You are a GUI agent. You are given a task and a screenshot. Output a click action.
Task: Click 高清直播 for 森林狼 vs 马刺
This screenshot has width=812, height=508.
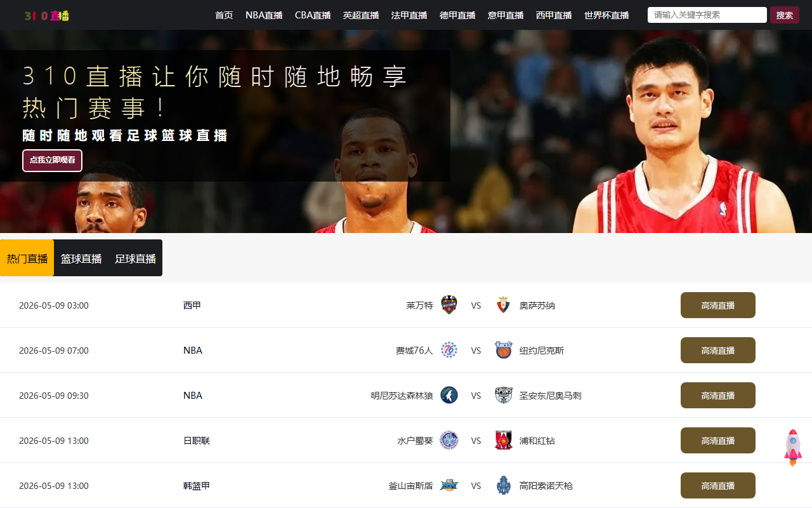pyautogui.click(x=718, y=396)
